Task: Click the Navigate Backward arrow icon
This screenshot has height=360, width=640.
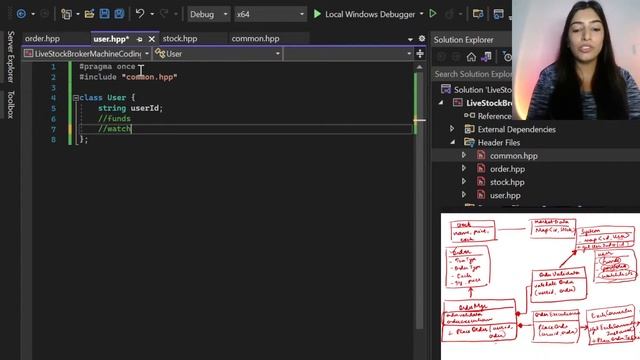Action: 21,14
